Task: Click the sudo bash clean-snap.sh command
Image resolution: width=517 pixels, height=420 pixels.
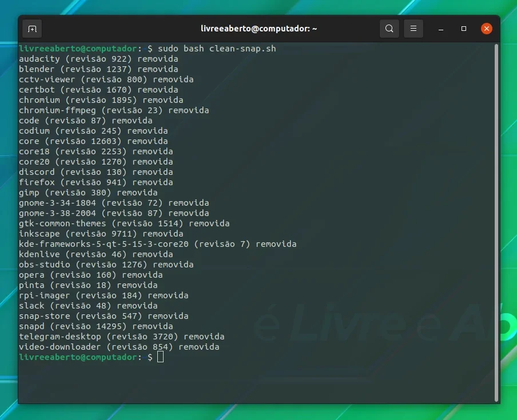Action: (x=217, y=49)
